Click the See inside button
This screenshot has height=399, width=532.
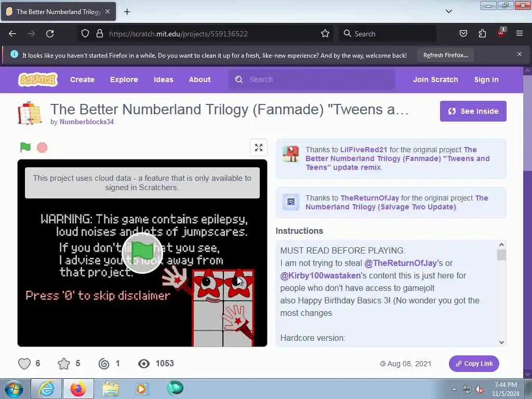(x=473, y=111)
